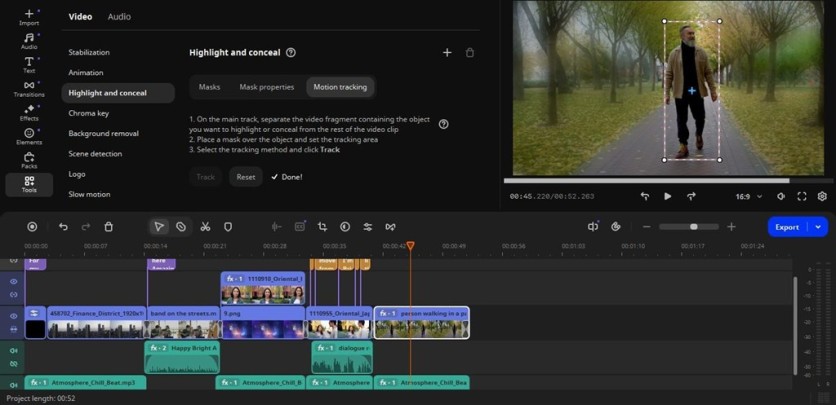
Task: Zoom in the timeline with plus button
Action: [732, 227]
